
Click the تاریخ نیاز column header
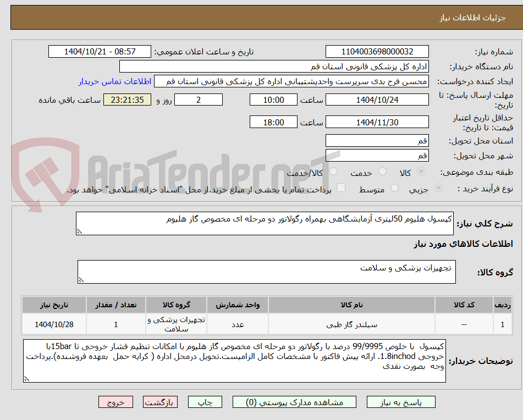54,305
